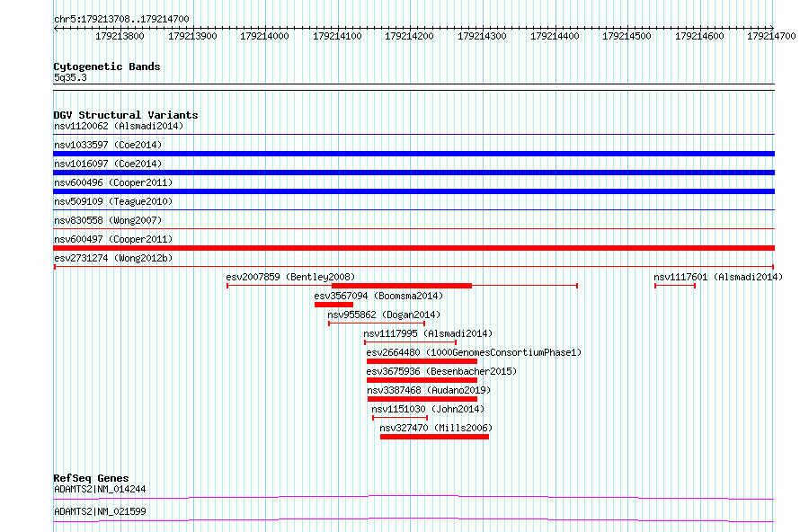Select the nsv1016097 blue variant bar
Image resolution: width=800 pixels, height=532 pixels.
coord(413,173)
